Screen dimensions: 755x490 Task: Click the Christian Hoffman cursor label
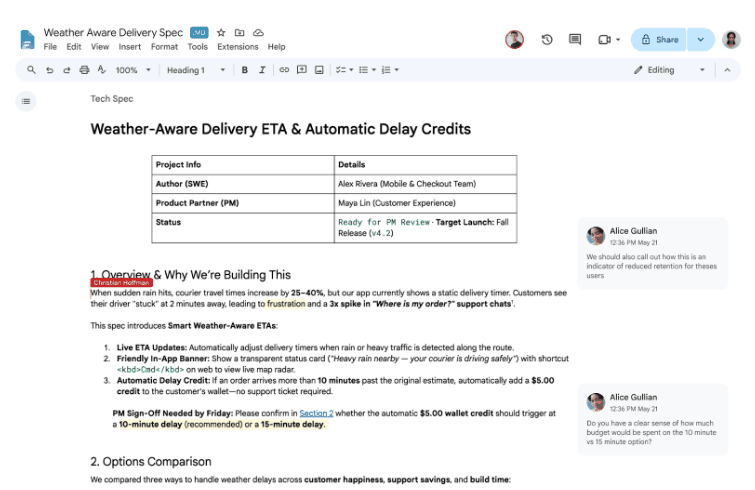coord(121,283)
